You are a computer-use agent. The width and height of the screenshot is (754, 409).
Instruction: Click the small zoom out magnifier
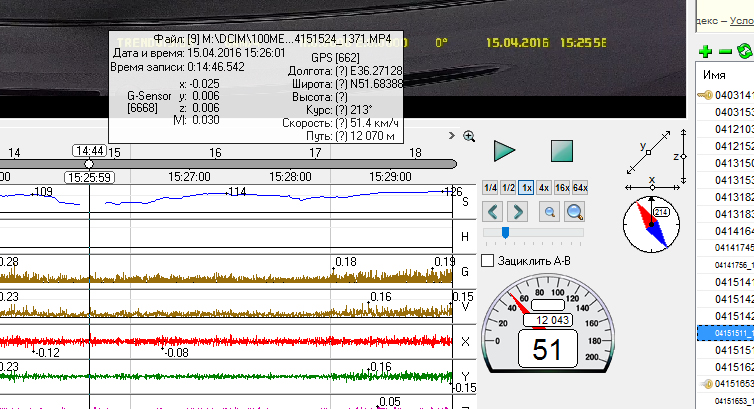[x=549, y=211]
